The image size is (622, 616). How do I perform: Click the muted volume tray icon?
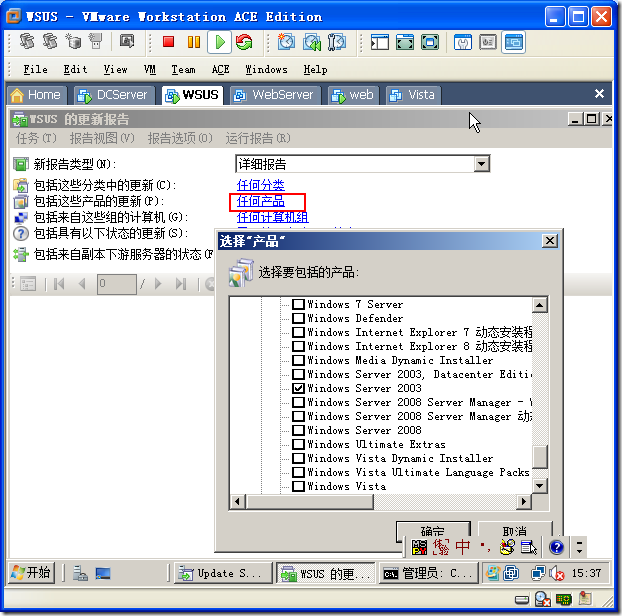coord(557,573)
